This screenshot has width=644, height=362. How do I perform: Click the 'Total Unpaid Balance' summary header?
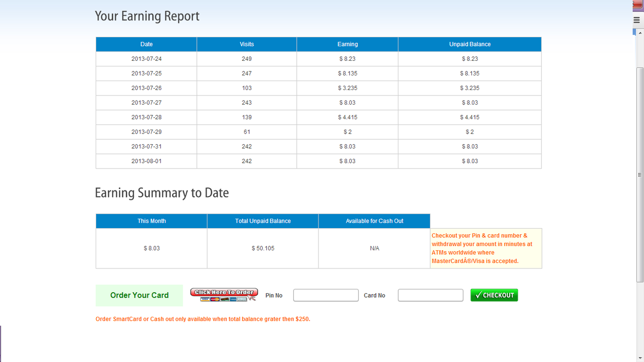click(x=263, y=221)
